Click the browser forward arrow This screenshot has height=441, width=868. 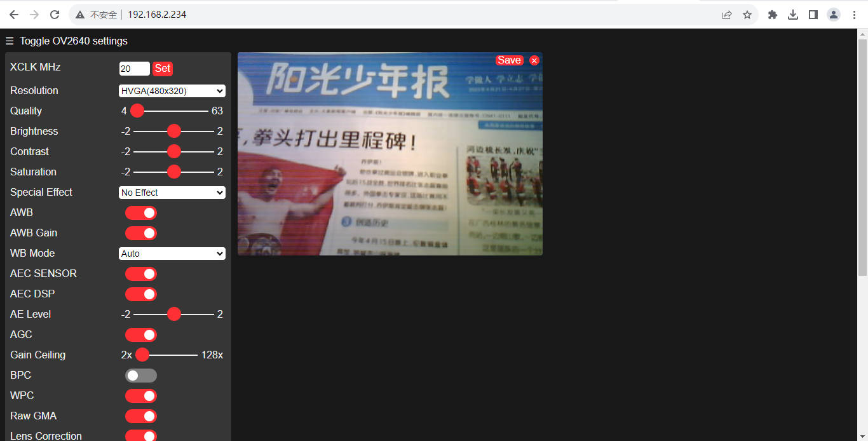click(34, 15)
